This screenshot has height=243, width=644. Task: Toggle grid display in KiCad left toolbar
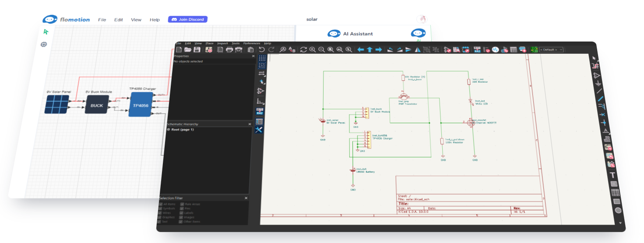pos(262,58)
